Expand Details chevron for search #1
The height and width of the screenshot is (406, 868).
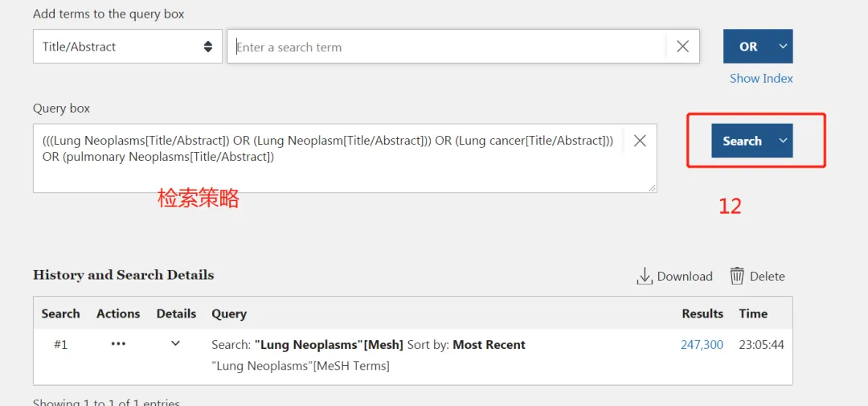click(175, 344)
